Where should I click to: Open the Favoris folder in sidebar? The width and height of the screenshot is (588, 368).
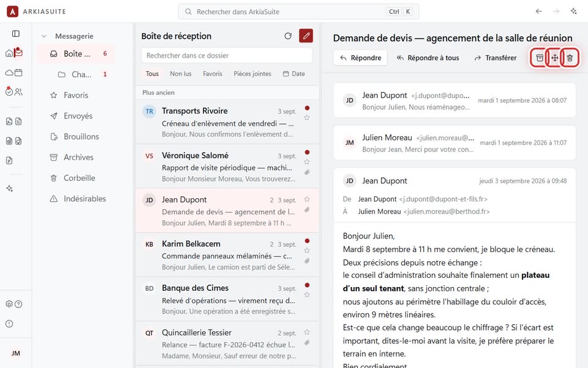(76, 95)
